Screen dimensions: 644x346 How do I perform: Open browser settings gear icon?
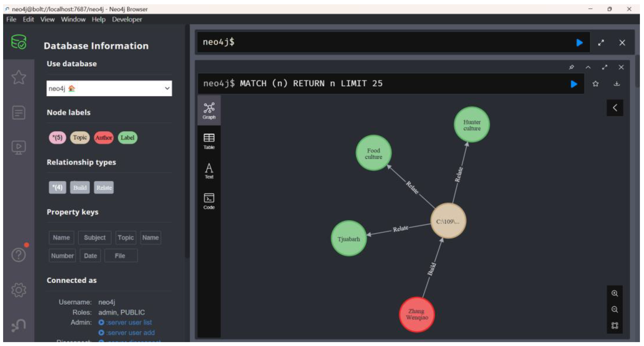pyautogui.click(x=19, y=290)
